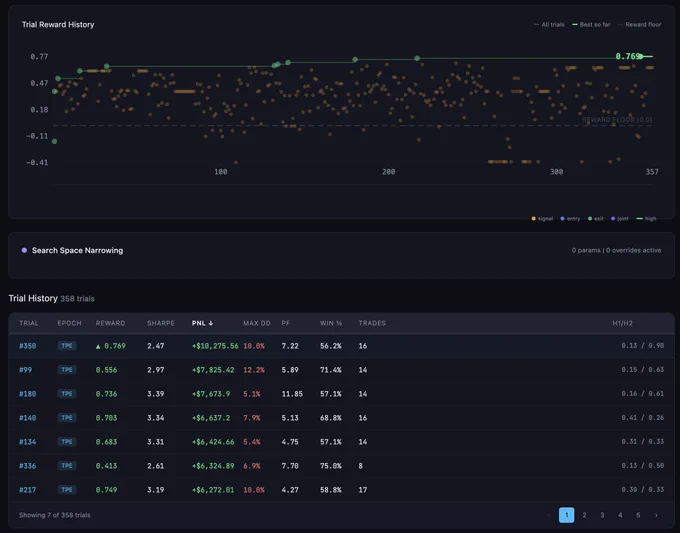
Task: Expand the Search Space Narrowing panel
Action: coord(341,255)
